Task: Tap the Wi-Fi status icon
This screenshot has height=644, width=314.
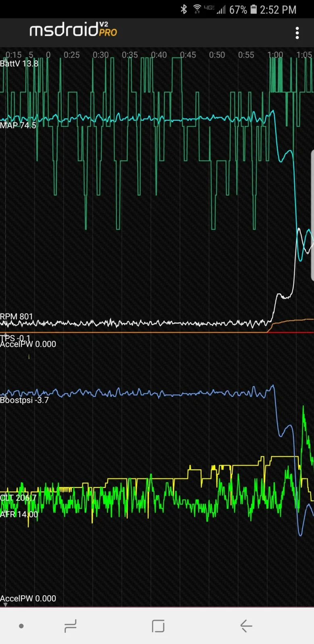Action: [197, 9]
